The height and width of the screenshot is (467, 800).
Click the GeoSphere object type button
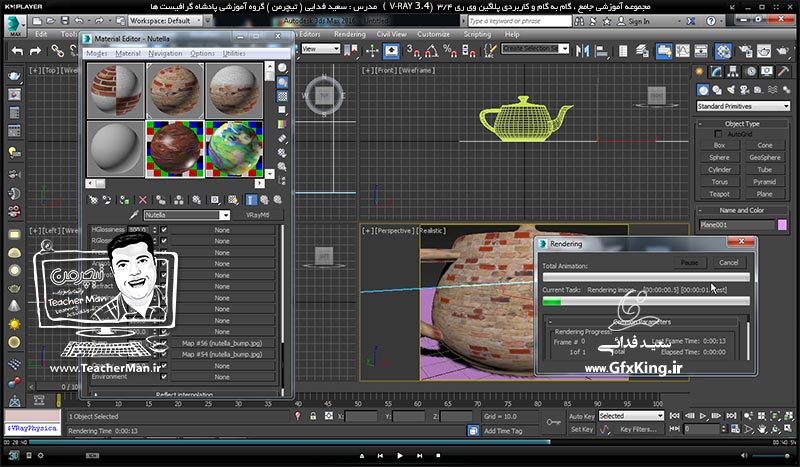pyautogui.click(x=764, y=157)
